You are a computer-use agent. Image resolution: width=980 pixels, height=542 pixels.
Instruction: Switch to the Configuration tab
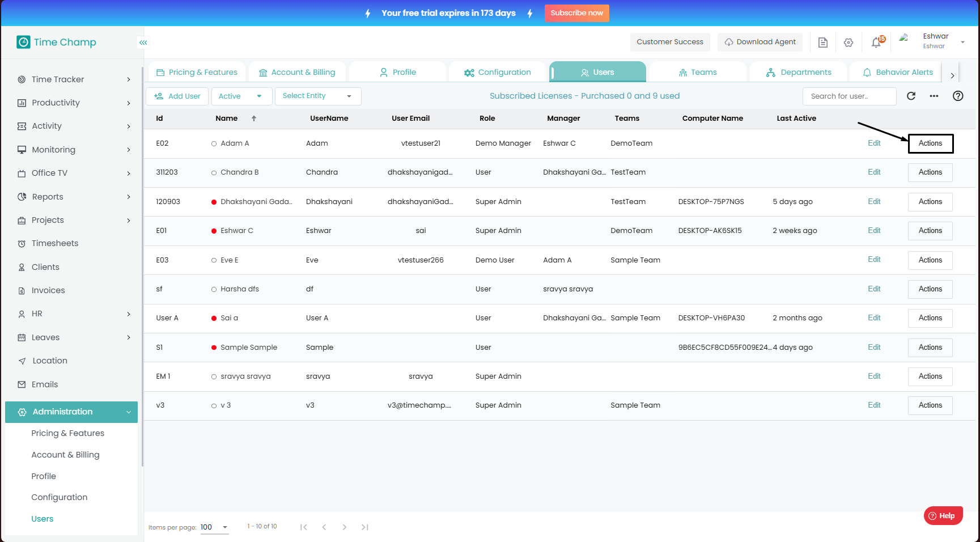point(497,73)
